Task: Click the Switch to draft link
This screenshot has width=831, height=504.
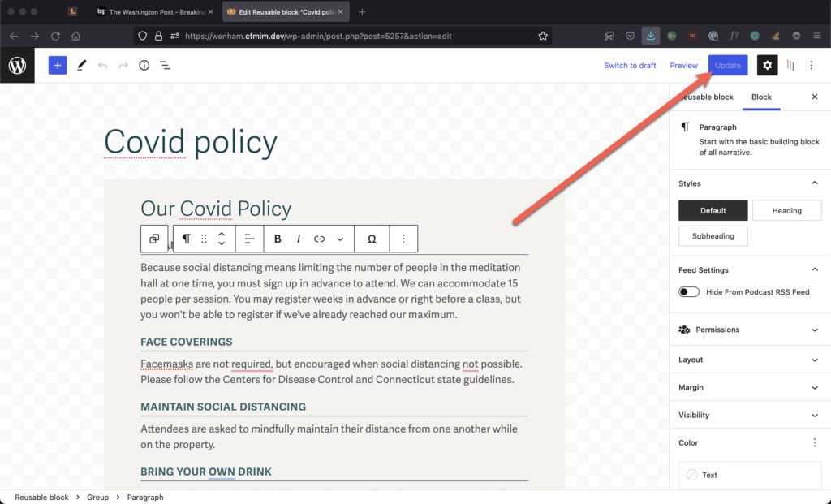Action: click(630, 66)
